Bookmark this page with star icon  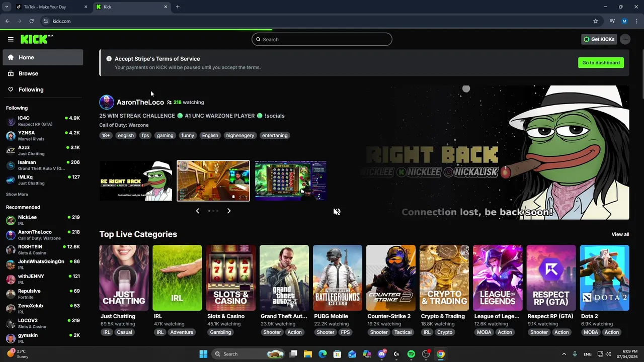click(x=596, y=21)
